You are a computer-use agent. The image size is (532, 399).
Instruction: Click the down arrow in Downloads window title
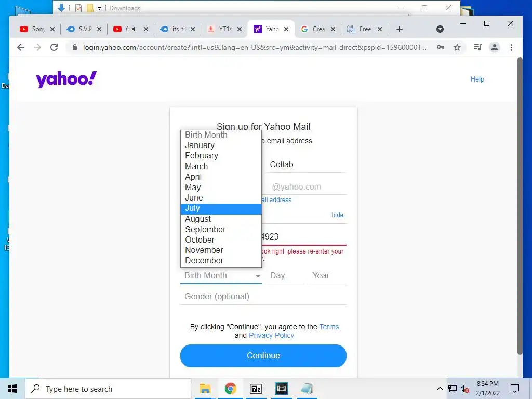click(x=61, y=8)
